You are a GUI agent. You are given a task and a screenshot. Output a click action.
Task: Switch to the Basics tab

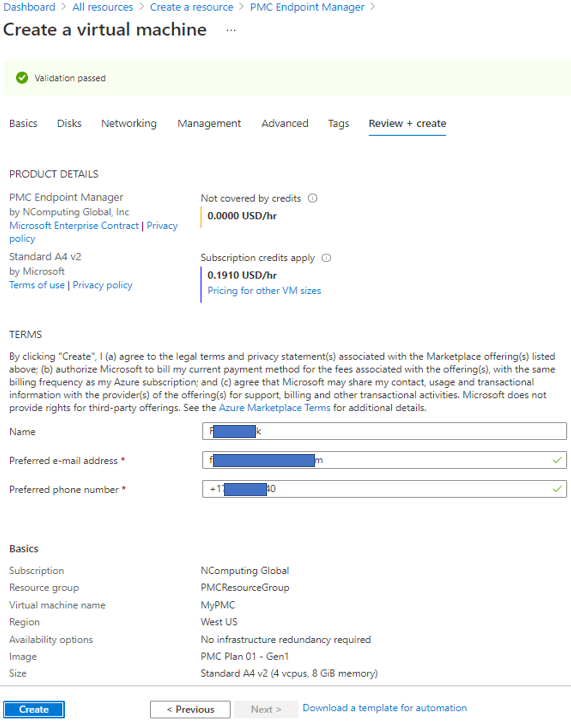(x=23, y=124)
